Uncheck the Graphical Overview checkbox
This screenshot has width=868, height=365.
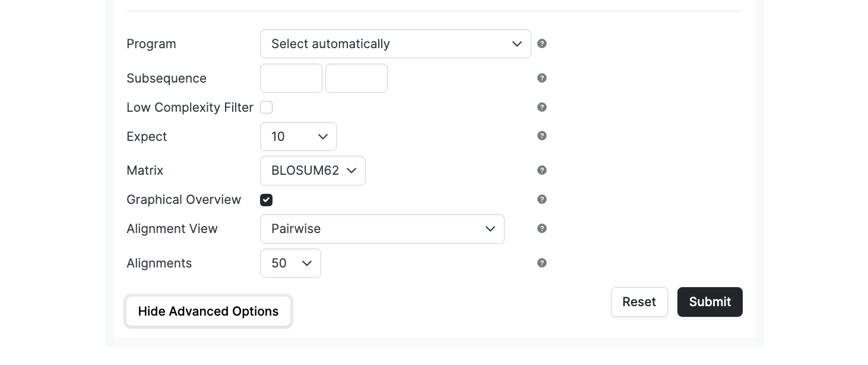point(266,200)
